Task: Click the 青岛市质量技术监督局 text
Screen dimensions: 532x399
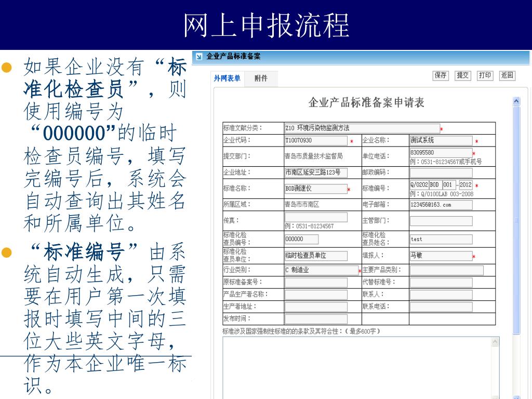Action: (313, 156)
